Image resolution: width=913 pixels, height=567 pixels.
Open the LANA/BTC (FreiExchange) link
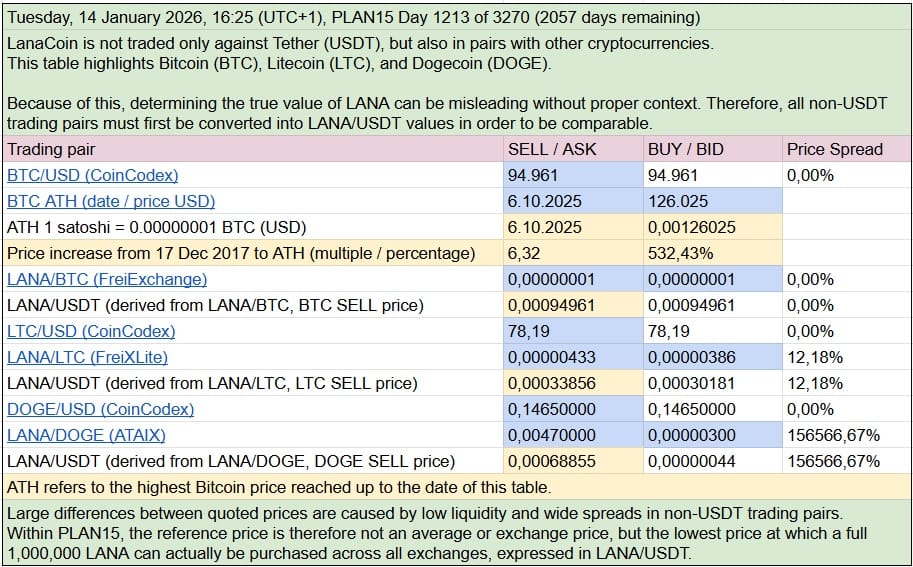pyautogui.click(x=107, y=279)
